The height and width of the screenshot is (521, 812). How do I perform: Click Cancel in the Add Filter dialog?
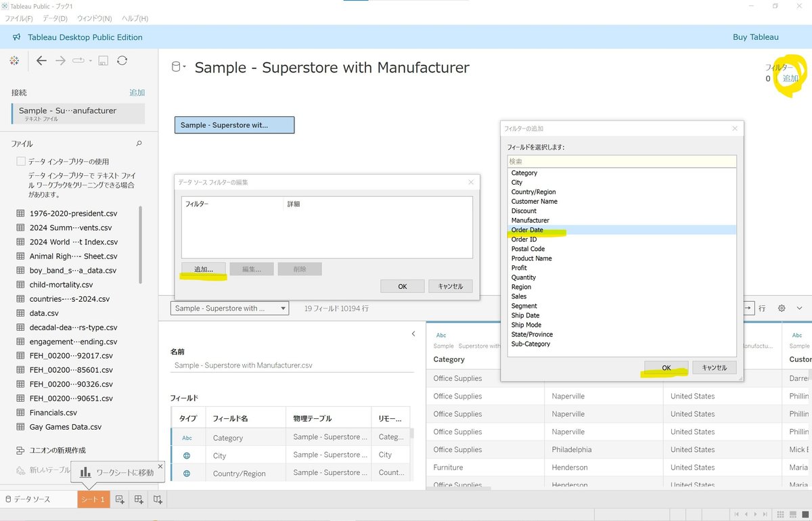click(715, 368)
